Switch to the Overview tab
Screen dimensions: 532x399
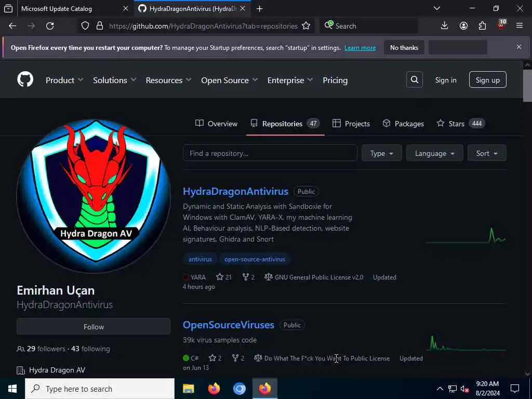217,124
